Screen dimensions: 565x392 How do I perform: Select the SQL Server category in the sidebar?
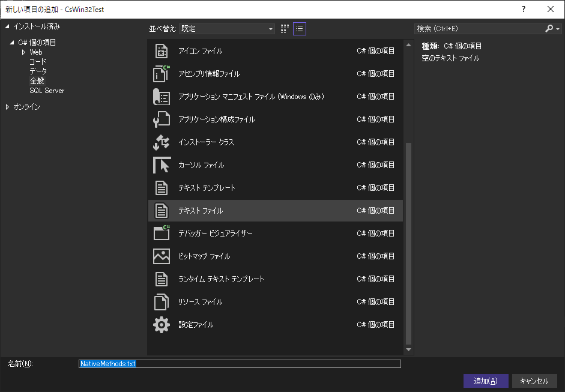pyautogui.click(x=46, y=90)
